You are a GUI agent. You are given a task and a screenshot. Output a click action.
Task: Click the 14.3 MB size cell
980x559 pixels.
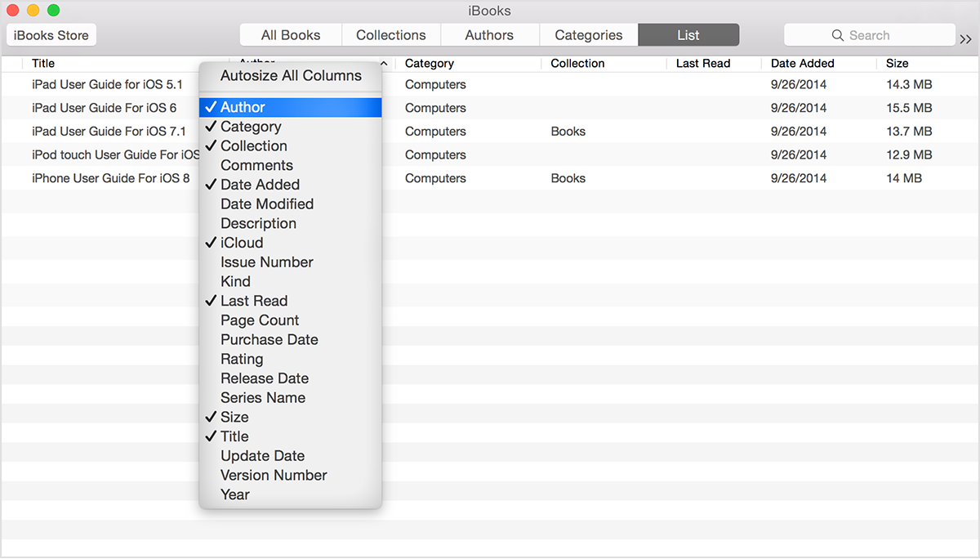click(909, 84)
